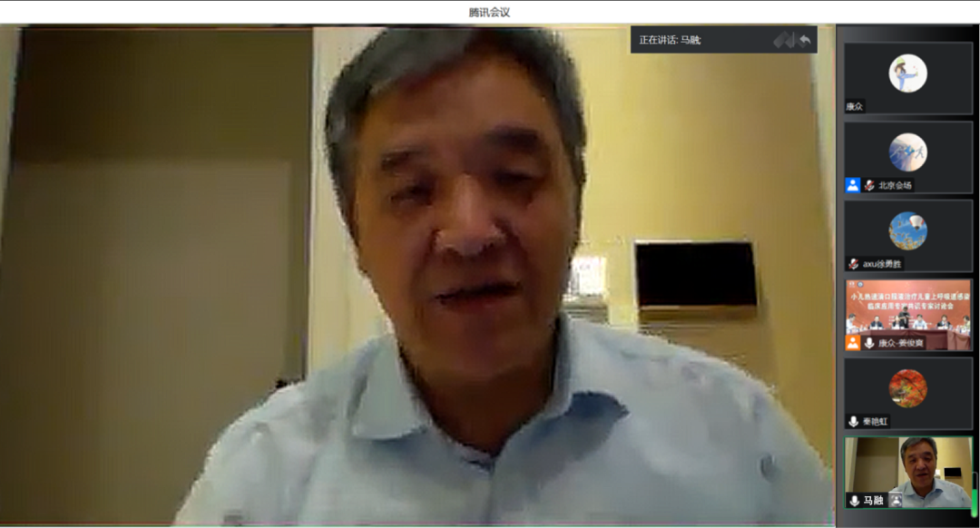Click the microphone icon for 康众-贵俊爽
Viewport: 980px width, 528px height.
[869, 343]
